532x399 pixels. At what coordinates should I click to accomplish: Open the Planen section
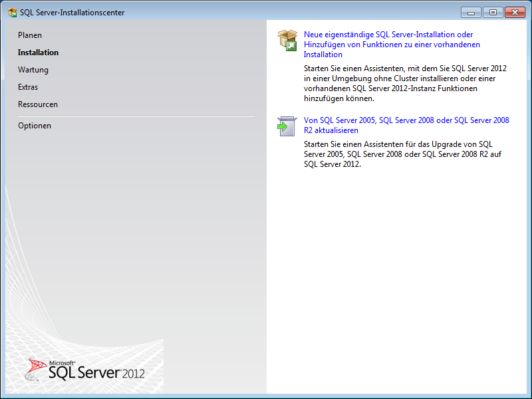click(x=30, y=35)
